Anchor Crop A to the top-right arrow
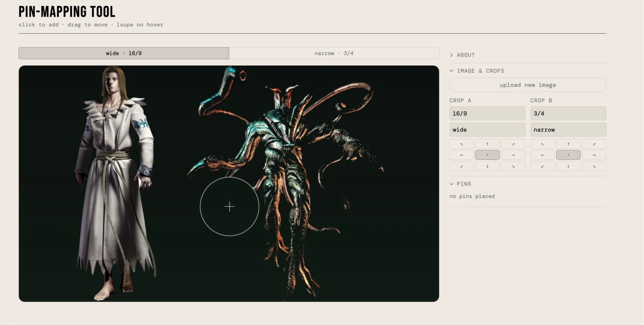 (x=513, y=144)
